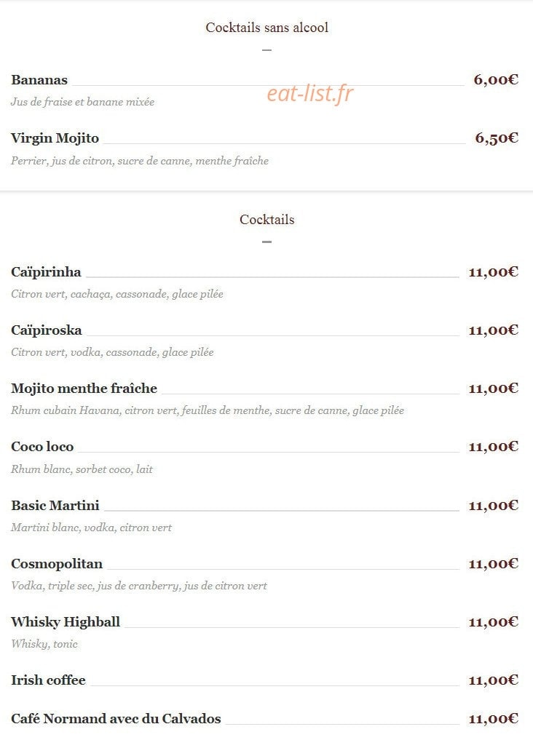Click the Mojito menthe fraîche ingredients line

tap(208, 411)
